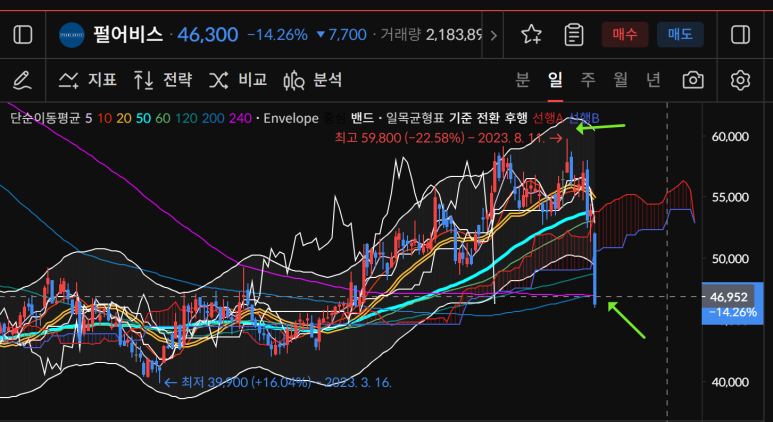The width and height of the screenshot is (773, 422).
Task: Open the 지표 indicators menu
Action: click(88, 80)
